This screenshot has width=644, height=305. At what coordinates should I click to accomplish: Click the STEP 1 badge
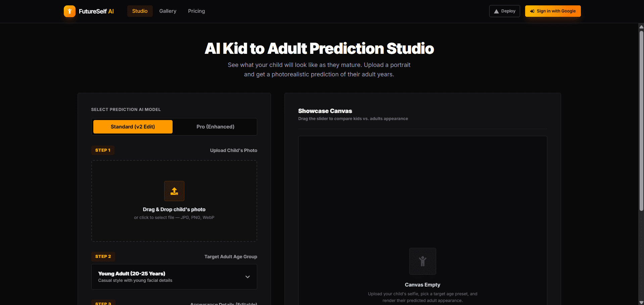coord(103,150)
